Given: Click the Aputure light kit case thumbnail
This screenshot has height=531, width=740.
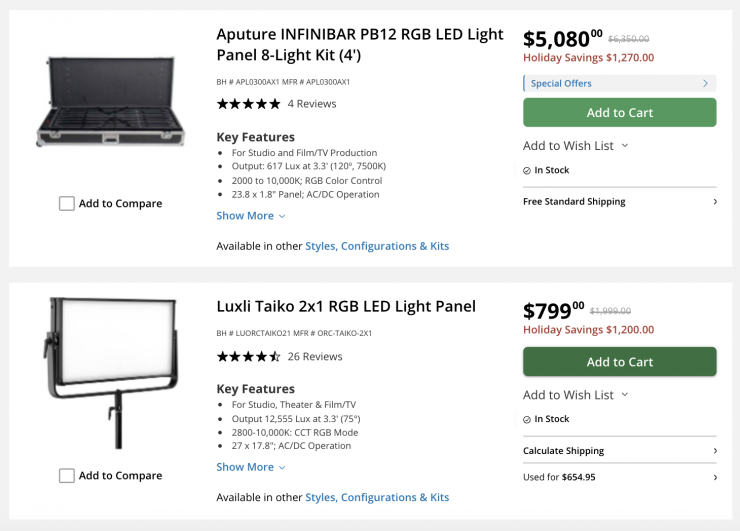Looking at the screenshot, I should coord(110,103).
